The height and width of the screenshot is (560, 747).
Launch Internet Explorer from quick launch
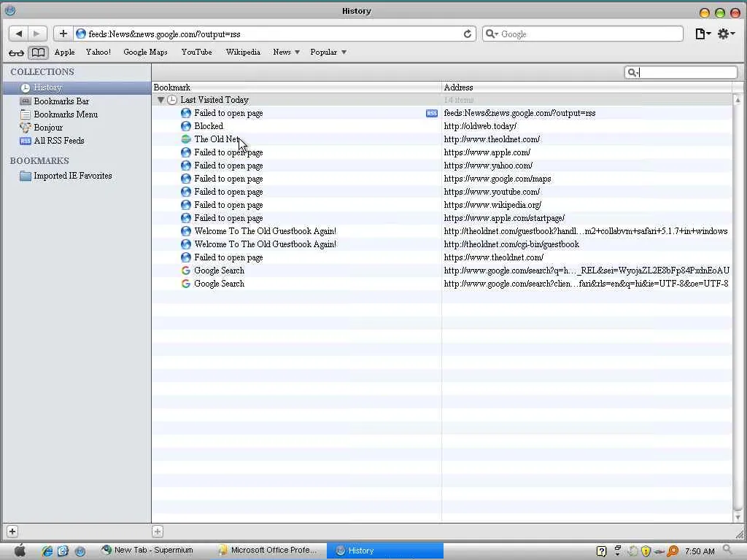47,551
